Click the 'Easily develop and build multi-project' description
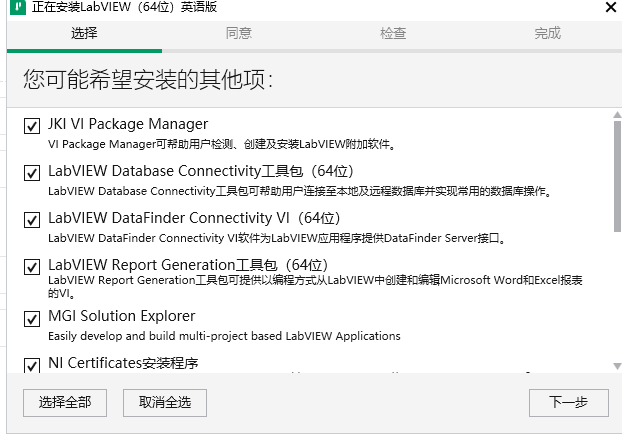The height and width of the screenshot is (434, 622). click(224, 336)
